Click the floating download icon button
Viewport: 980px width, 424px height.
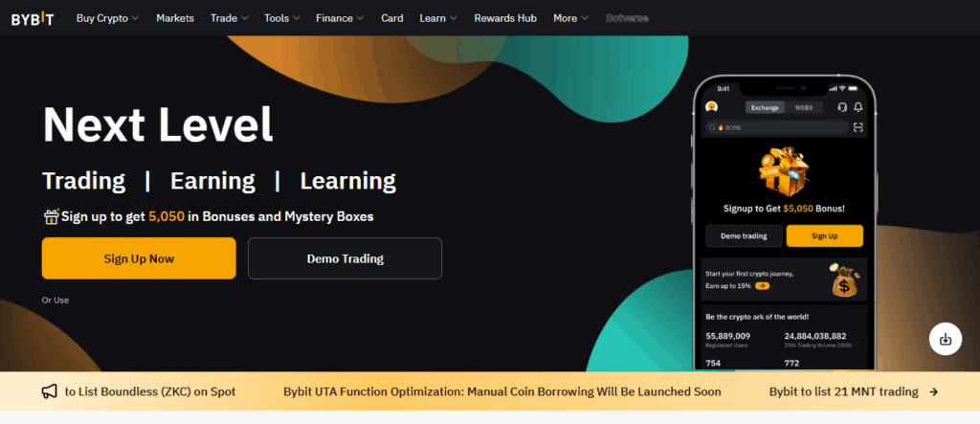click(x=945, y=339)
